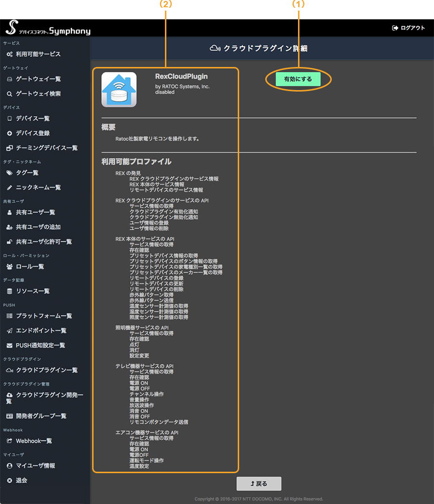Click the logout arrow icon in header
Viewport: 434px width, 504px height.
point(395,28)
